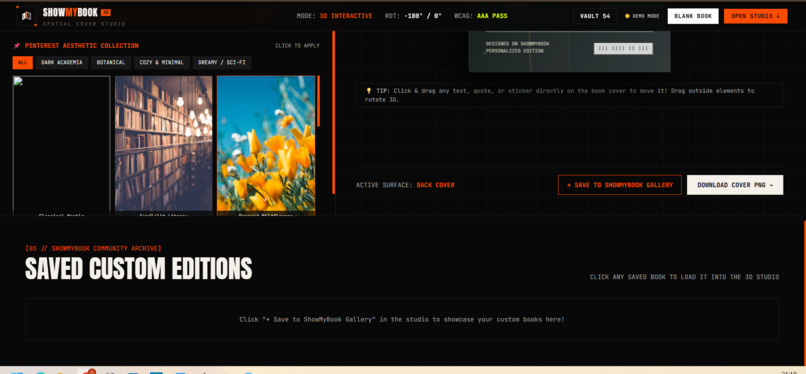
Task: Click the 'SAVED CUSTOM EDITIONS' heading
Action: [x=139, y=268]
